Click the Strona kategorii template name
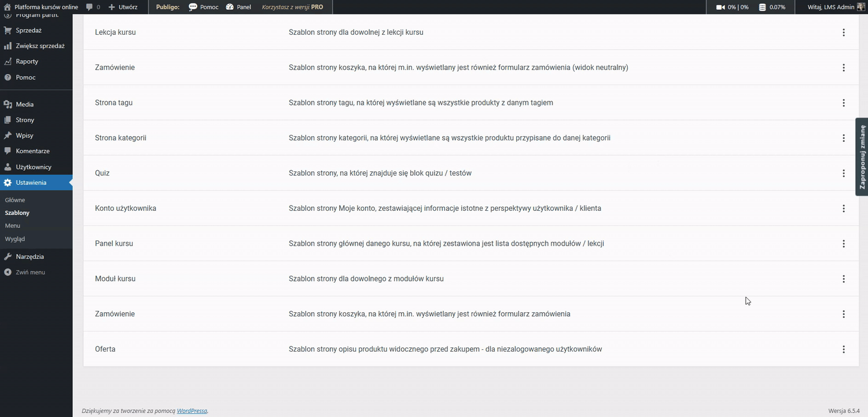Viewport: 868px width, 417px height. point(120,138)
